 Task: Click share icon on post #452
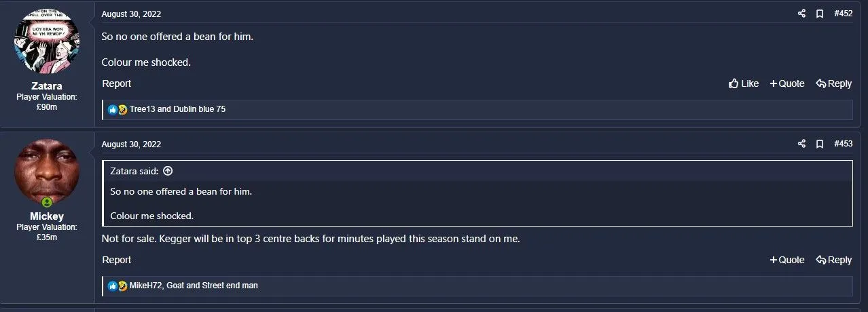(801, 14)
